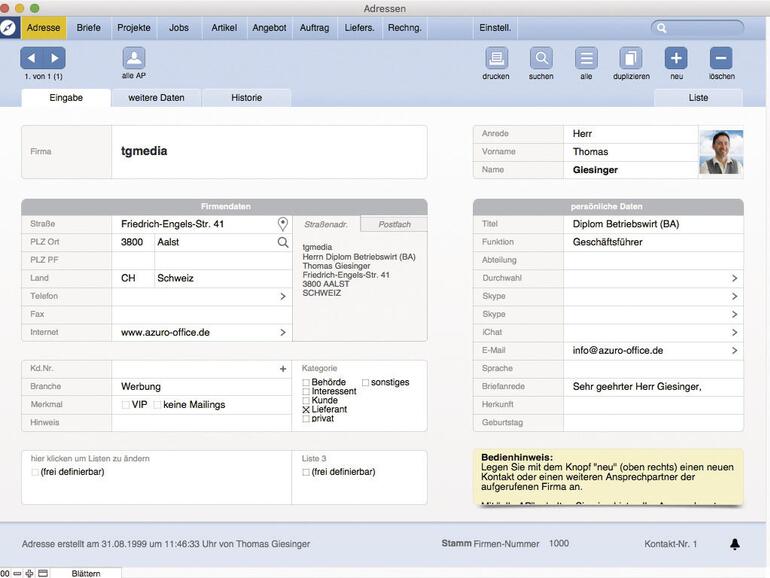Open Einstell. settings tab
This screenshot has width=770, height=578.
(495, 28)
